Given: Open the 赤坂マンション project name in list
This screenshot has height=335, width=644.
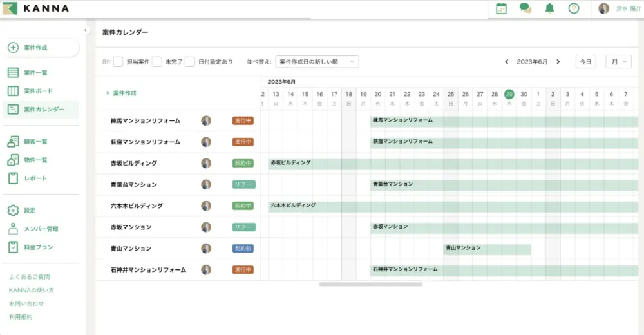Looking at the screenshot, I should pos(131,227).
